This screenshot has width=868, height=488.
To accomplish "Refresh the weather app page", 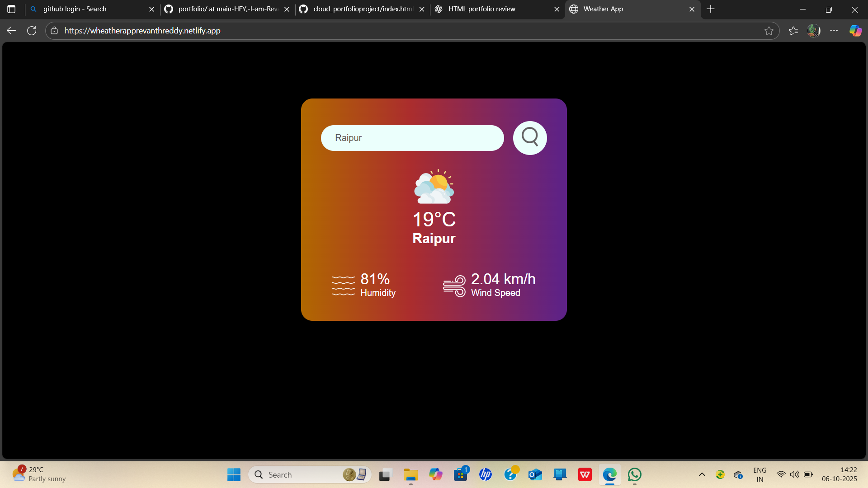I will 32,31.
